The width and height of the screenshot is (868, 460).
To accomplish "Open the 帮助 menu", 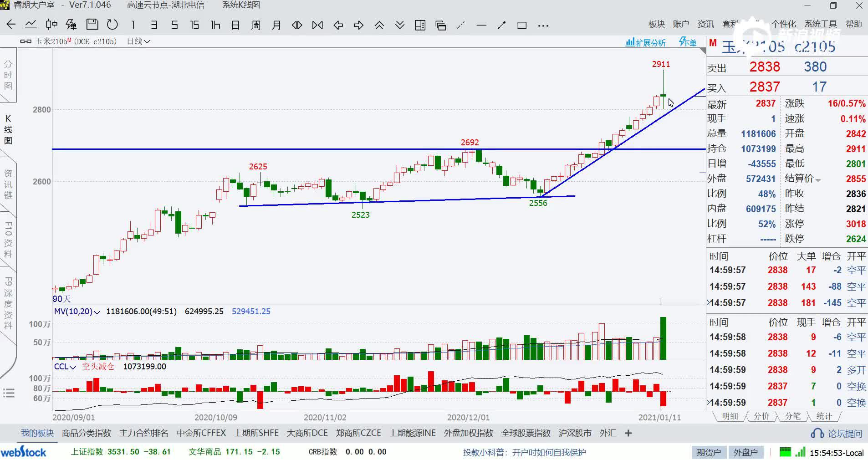I will (x=853, y=24).
